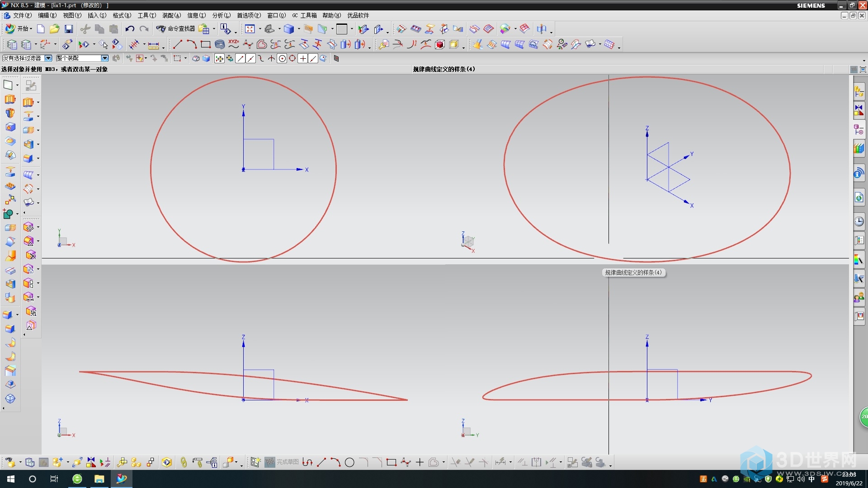Toggle the snap Quadrant Point option
The image size is (868, 488).
[x=292, y=58]
